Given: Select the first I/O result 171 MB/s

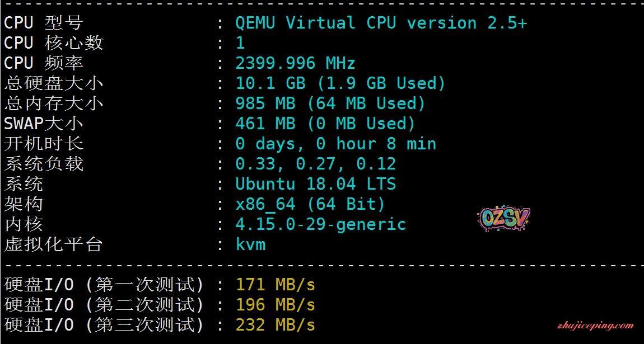Looking at the screenshot, I should pyautogui.click(x=275, y=285).
